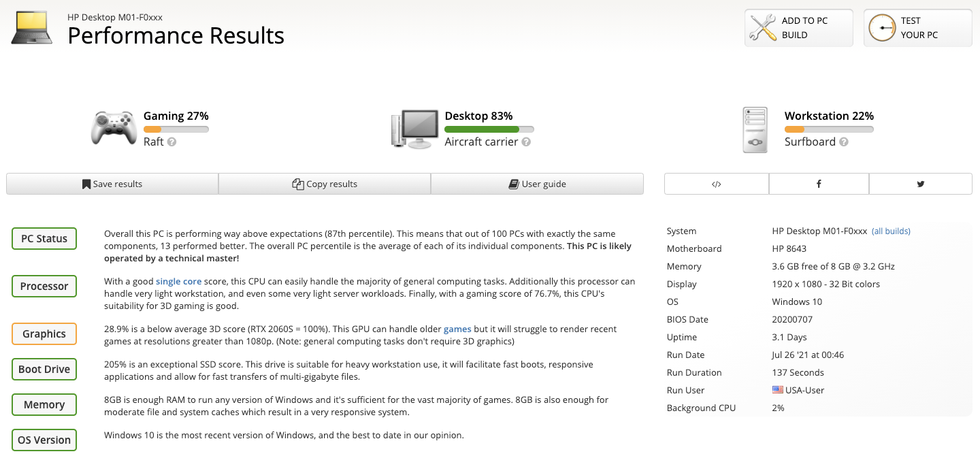Click the laptop icon beside Performance Results
The width and height of the screenshot is (980, 456).
33,27
